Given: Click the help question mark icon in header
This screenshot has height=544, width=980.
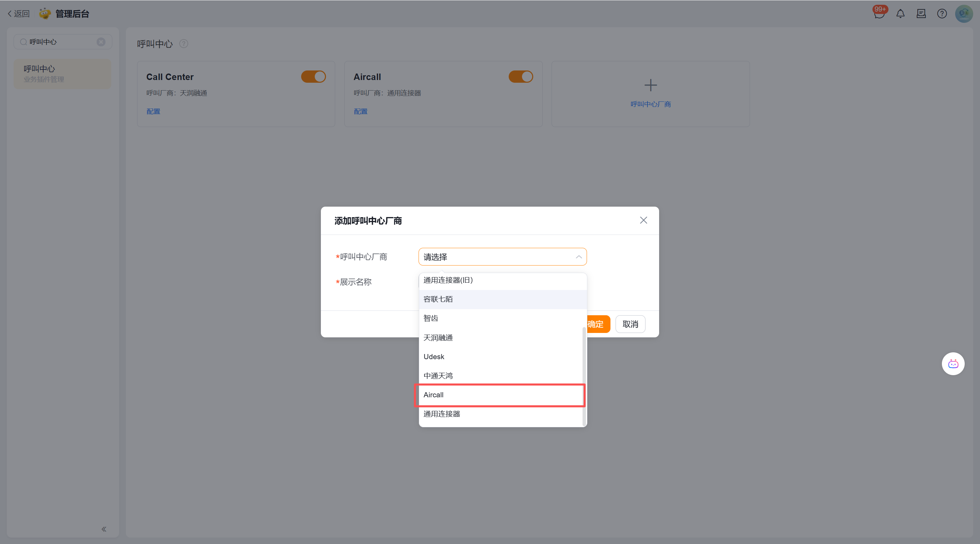Looking at the screenshot, I should (942, 14).
